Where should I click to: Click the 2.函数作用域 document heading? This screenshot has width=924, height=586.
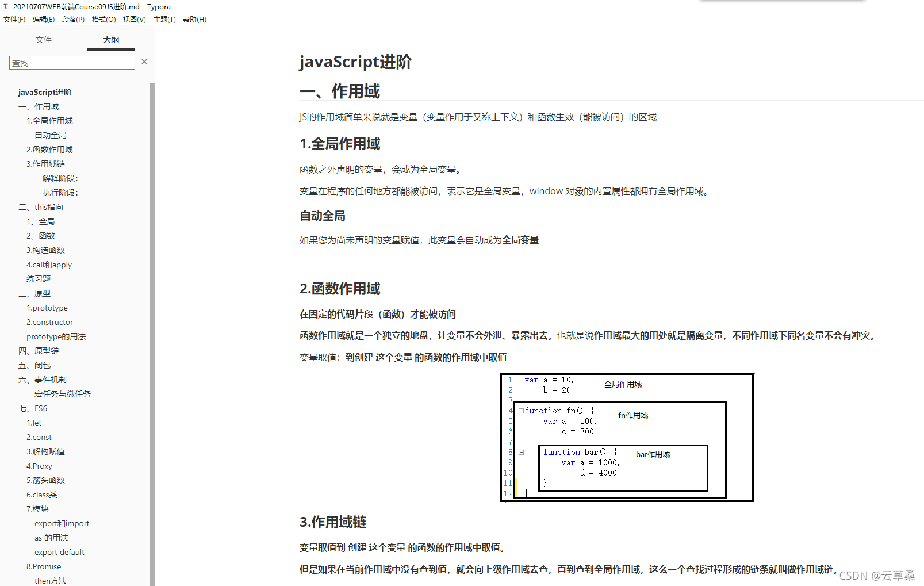340,289
